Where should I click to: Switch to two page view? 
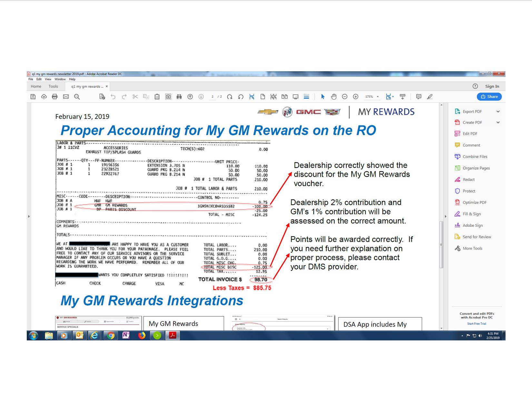tap(284, 97)
